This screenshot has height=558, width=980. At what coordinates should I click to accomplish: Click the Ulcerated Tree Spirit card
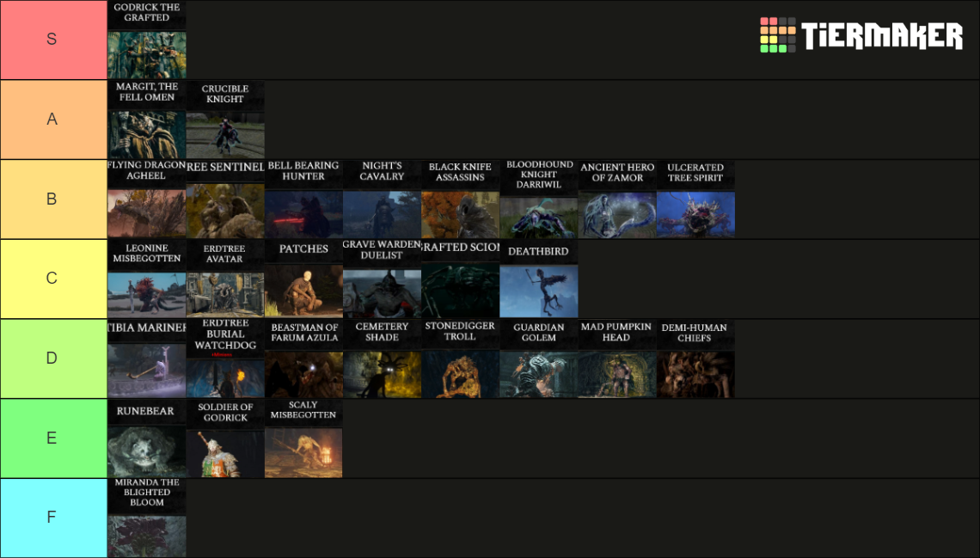695,199
